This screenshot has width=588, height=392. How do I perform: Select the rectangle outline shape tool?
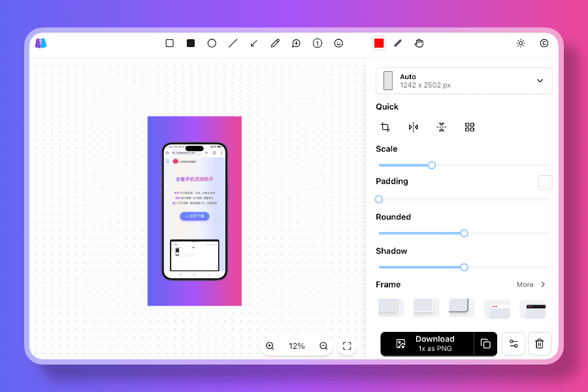169,43
